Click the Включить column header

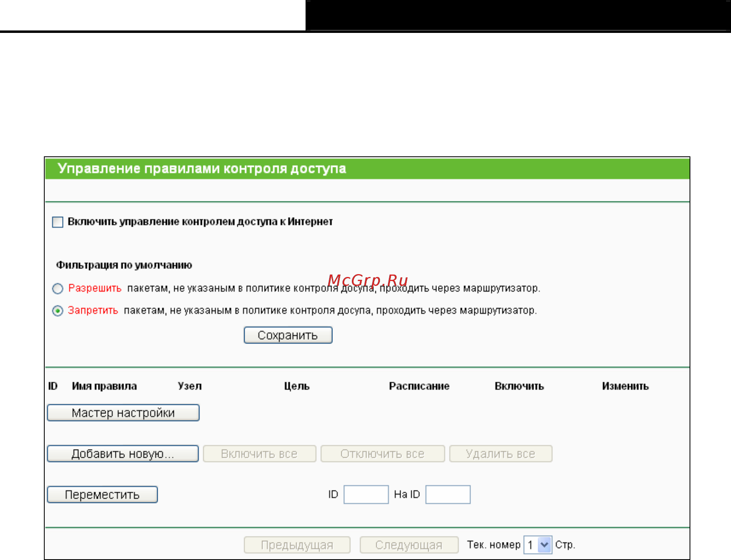(x=519, y=386)
